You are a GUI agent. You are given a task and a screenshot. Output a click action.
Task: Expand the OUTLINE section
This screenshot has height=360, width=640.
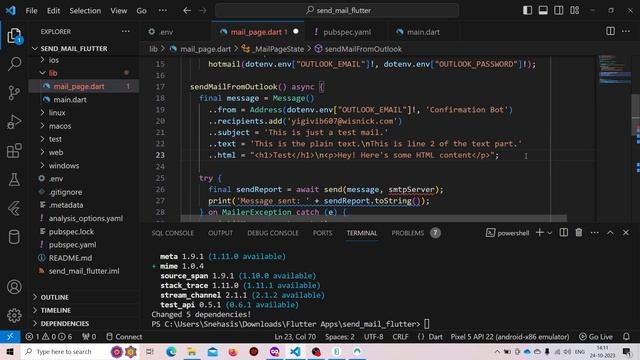84,297
